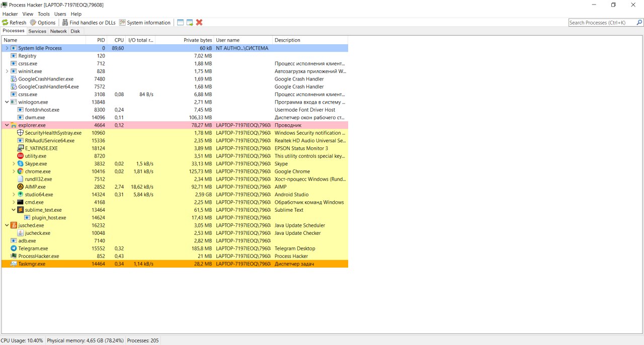This screenshot has height=345, width=644.
Task: Click the sublime_text.exe icon
Action: coord(21,210)
